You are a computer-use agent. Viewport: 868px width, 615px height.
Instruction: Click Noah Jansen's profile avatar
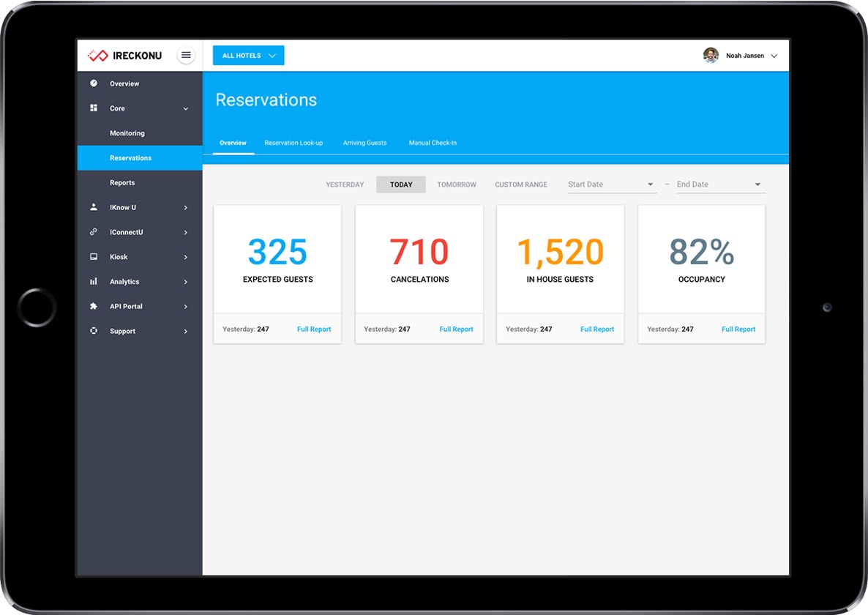tap(711, 56)
